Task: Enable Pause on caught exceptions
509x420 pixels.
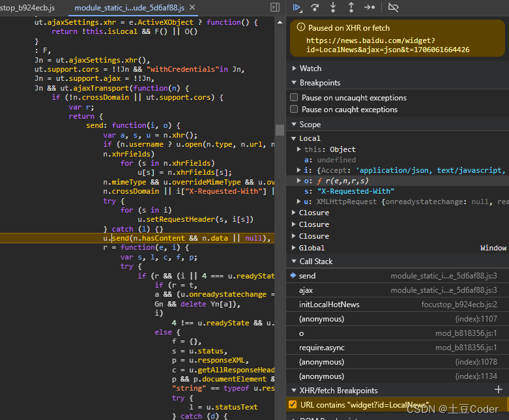Action: tap(294, 109)
